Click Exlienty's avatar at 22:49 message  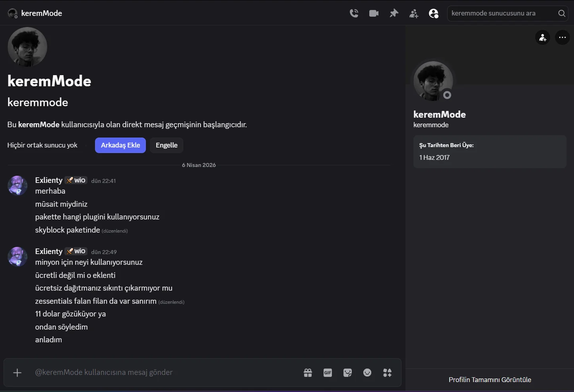tap(17, 257)
